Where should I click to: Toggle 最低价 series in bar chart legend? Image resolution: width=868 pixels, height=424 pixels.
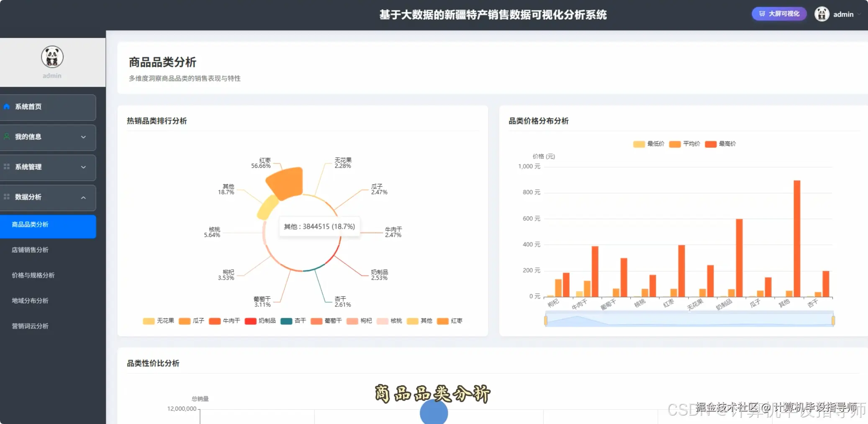(x=649, y=144)
